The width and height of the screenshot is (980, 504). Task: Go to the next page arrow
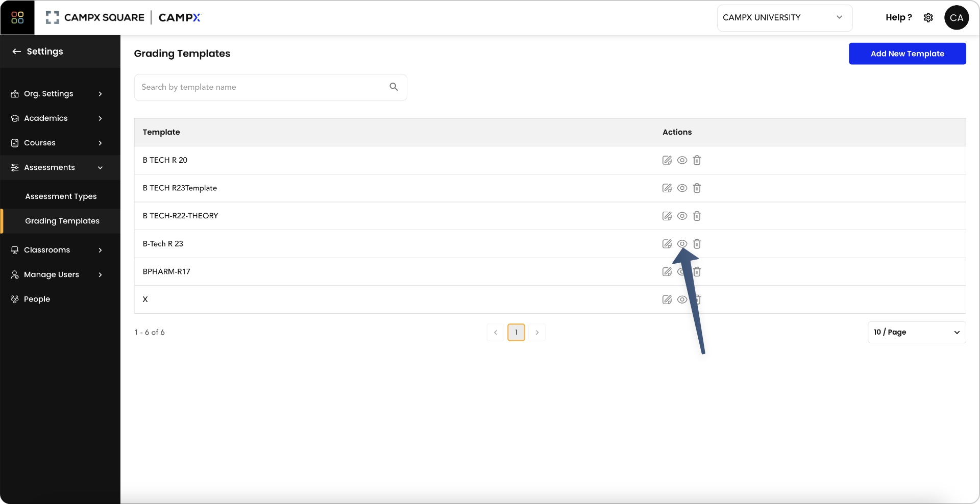pyautogui.click(x=537, y=332)
